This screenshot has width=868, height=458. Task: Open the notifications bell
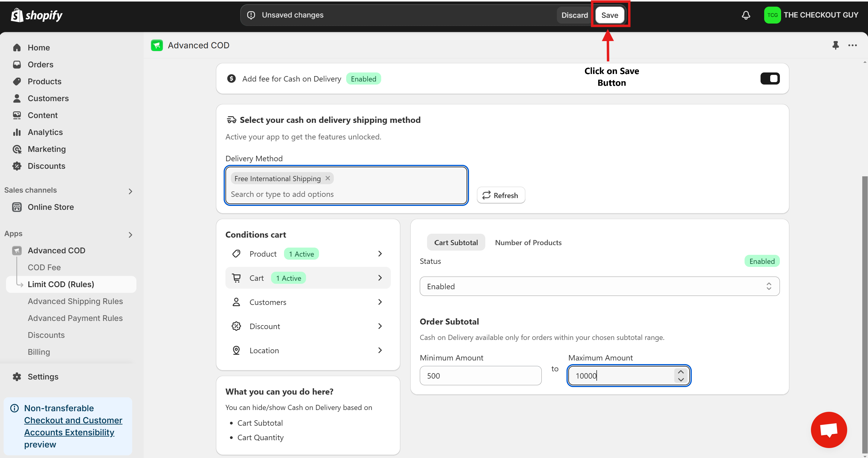tap(746, 15)
